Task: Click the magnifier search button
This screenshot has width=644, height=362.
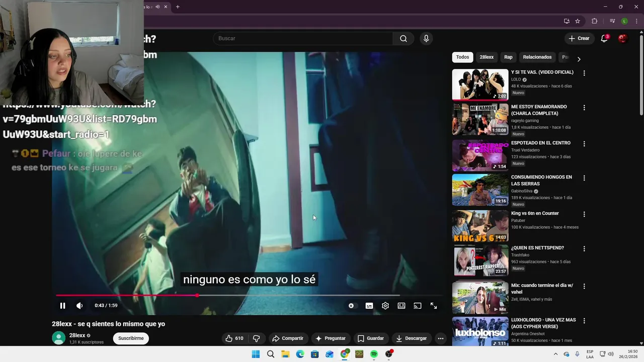Action: click(x=404, y=39)
